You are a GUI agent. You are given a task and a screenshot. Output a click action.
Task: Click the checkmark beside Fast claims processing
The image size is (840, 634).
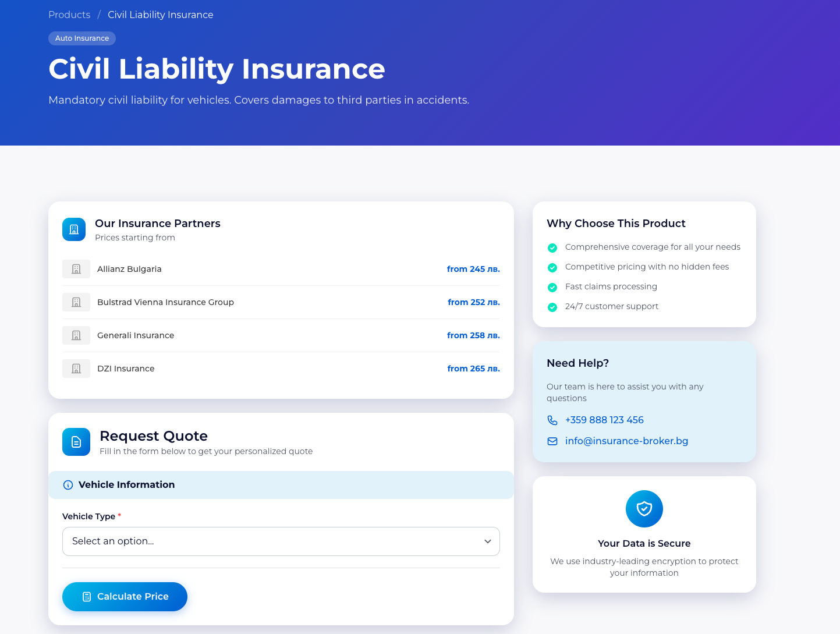[x=552, y=287]
